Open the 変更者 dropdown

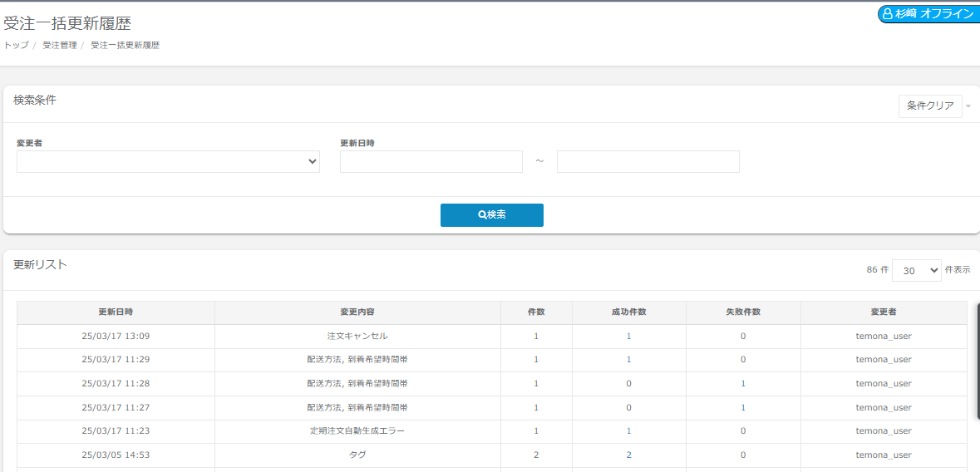(168, 161)
